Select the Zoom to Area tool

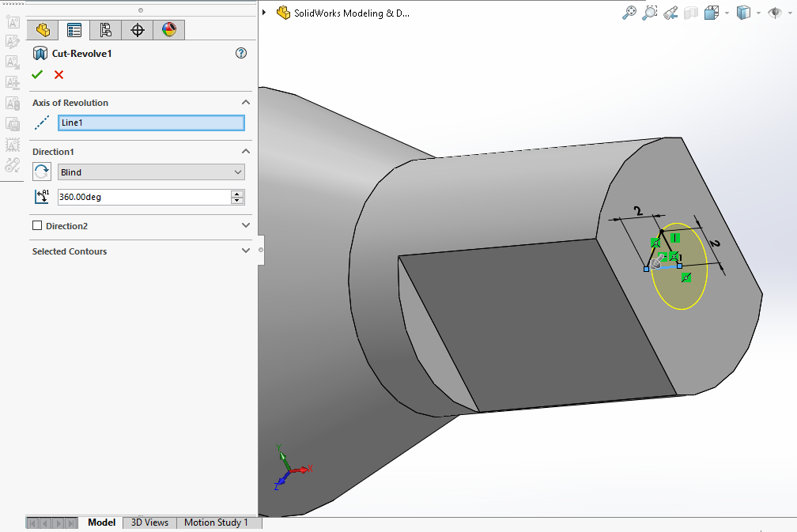pos(650,13)
